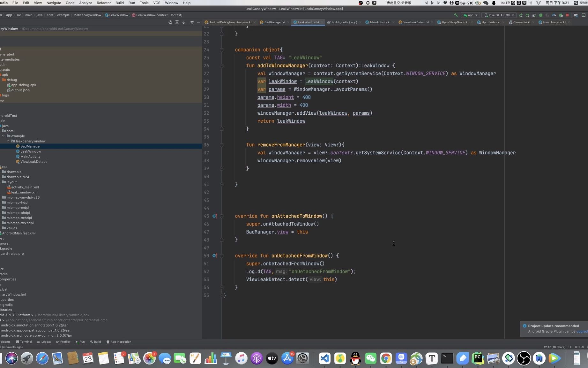Open project panel settings gear
This screenshot has height=368, width=588.
[192, 22]
